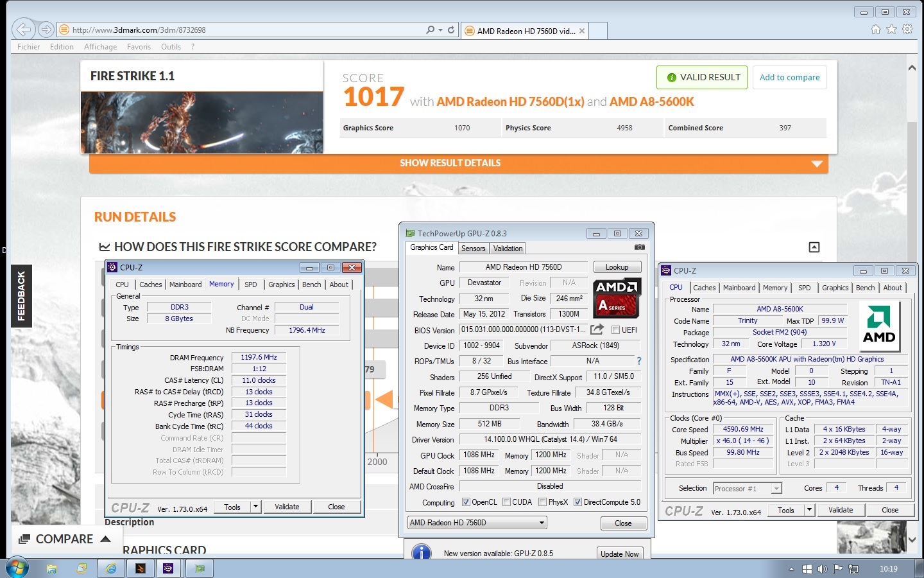The width and height of the screenshot is (924, 578).
Task: Show hidden tray icons arrow
Action: [791, 569]
